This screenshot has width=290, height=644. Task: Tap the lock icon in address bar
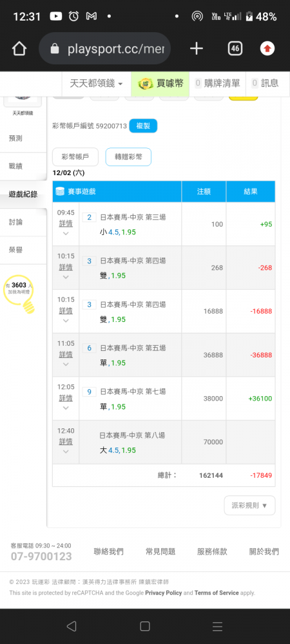(54, 50)
